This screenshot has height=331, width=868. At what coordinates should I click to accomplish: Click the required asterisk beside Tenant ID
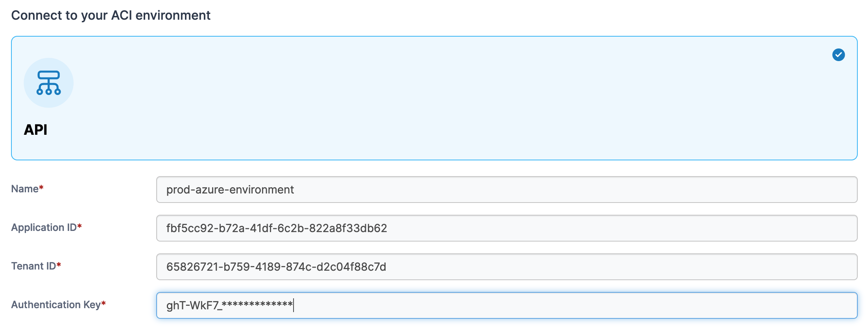pyautogui.click(x=59, y=265)
